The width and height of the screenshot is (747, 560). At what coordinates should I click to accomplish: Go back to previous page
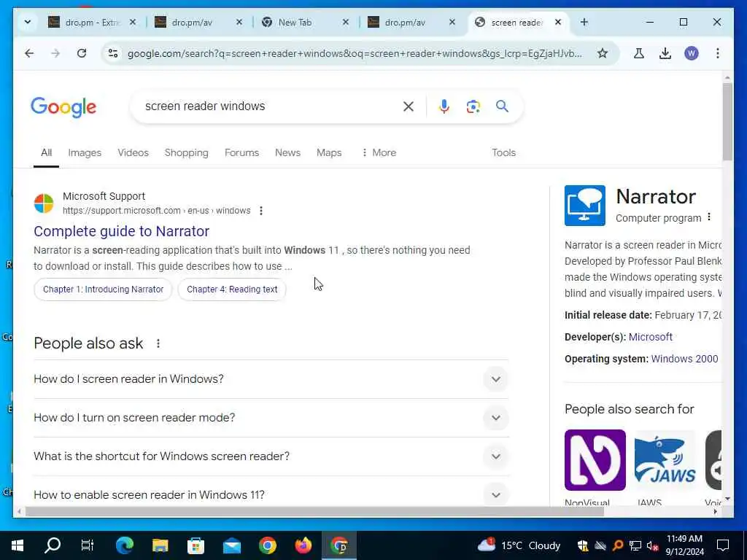point(29,53)
